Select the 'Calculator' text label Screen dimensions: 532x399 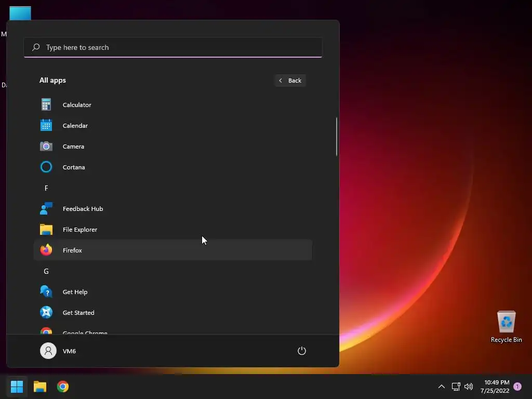tap(77, 105)
